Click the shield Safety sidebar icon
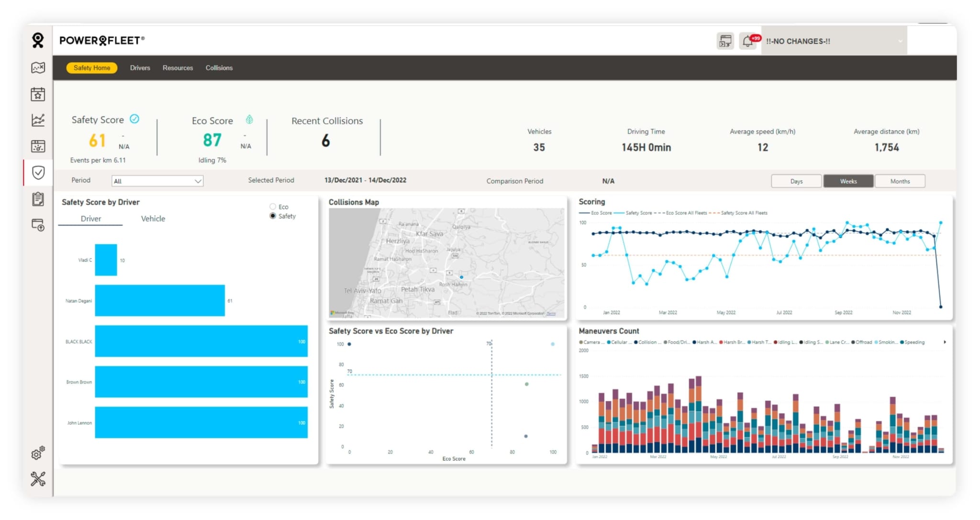Viewport: 980px width, 520px height. (38, 173)
